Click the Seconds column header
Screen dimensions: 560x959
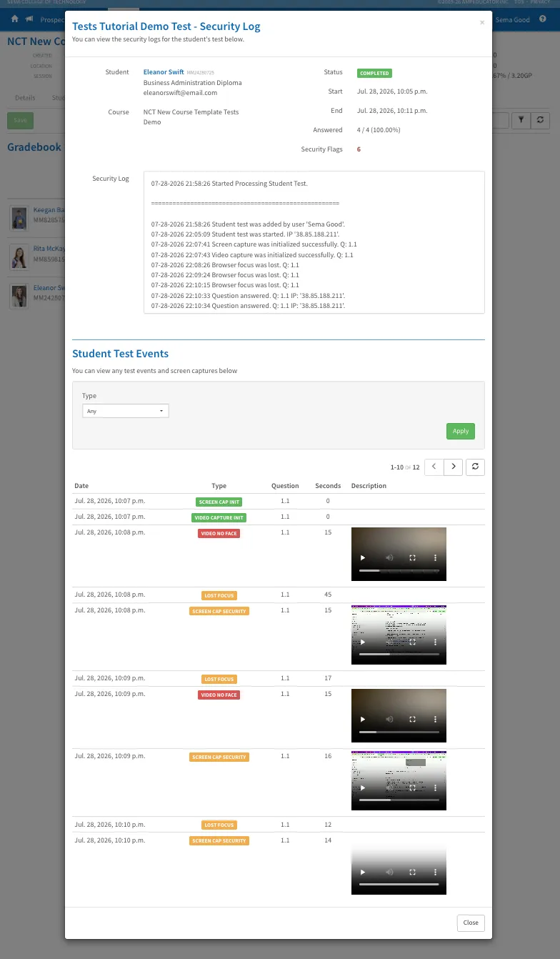[328, 486]
